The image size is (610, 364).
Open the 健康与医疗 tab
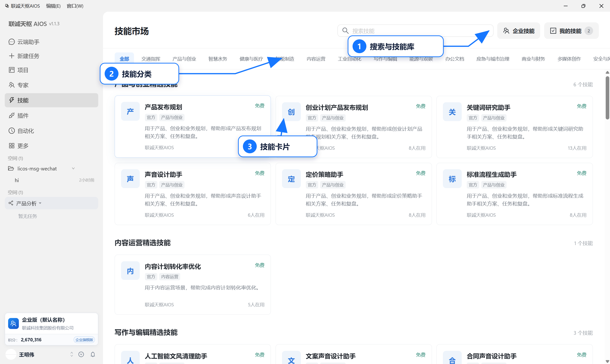[x=251, y=59]
